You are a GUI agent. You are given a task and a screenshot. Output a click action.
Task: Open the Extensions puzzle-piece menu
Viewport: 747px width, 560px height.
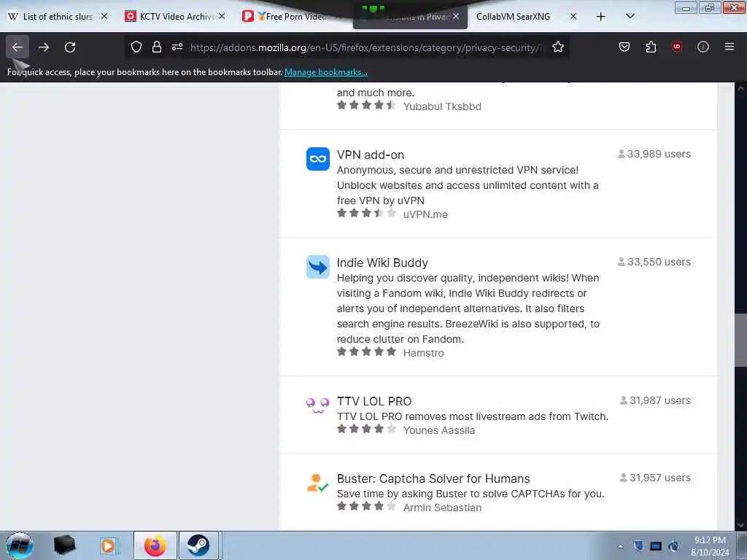651,47
